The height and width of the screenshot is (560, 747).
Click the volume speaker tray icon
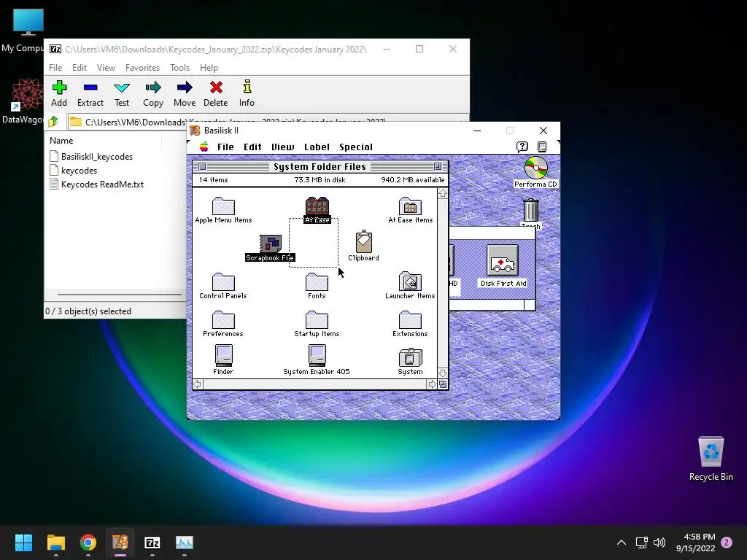click(x=659, y=542)
